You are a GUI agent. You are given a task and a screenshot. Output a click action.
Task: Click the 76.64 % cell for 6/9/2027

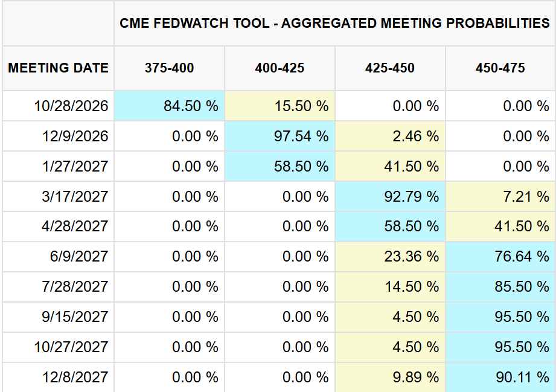[500, 256]
